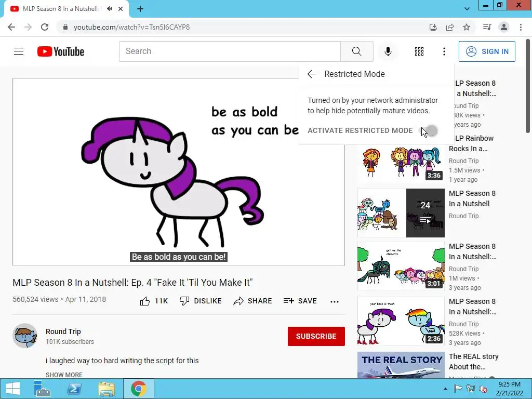532x399 pixels.
Task: Open the Chrome profile avatar
Action: (504, 27)
